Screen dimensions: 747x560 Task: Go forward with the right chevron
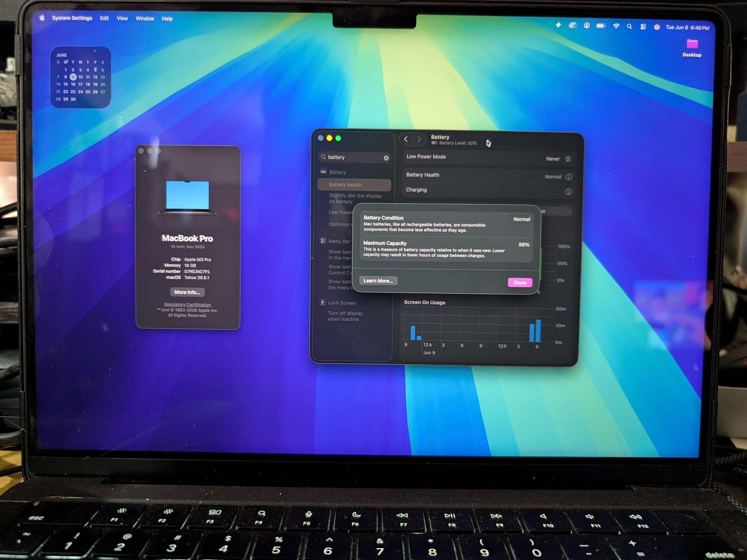pyautogui.click(x=419, y=139)
